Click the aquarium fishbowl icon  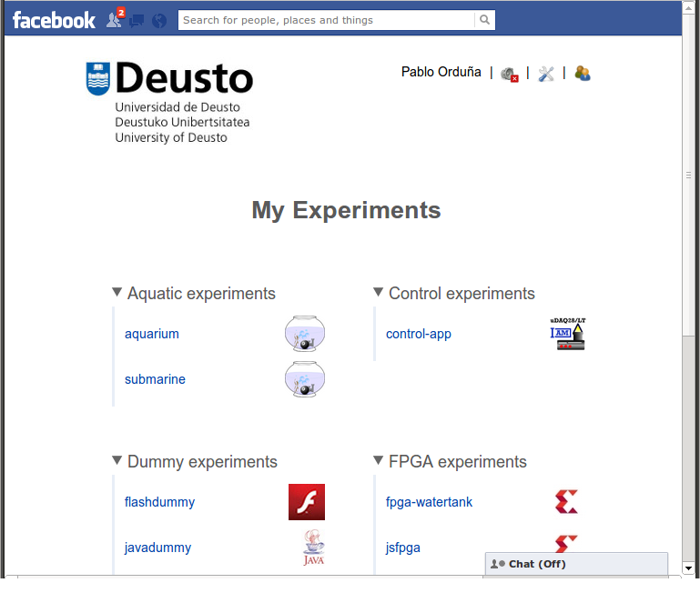click(305, 334)
